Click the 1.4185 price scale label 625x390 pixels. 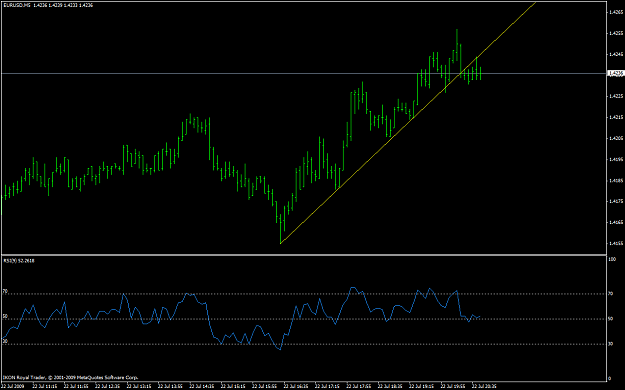point(616,180)
